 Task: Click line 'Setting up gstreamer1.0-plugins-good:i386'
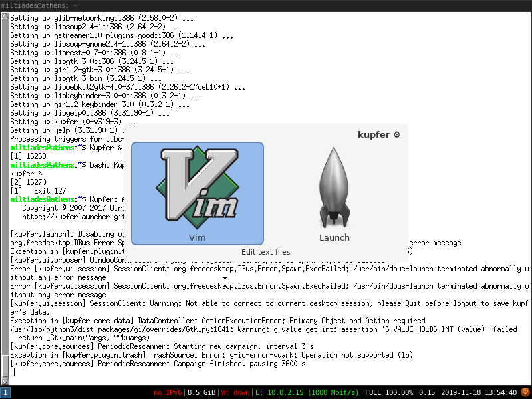tap(122, 35)
